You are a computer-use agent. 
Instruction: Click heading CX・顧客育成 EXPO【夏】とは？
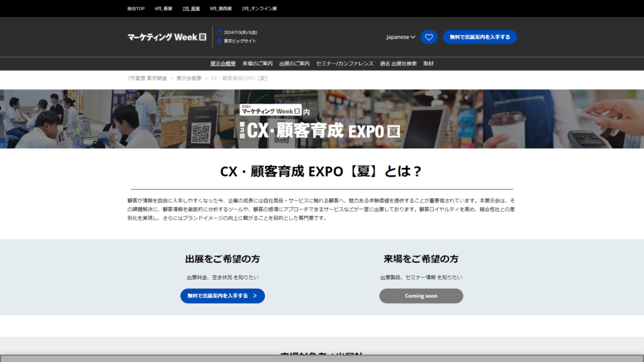(x=321, y=171)
